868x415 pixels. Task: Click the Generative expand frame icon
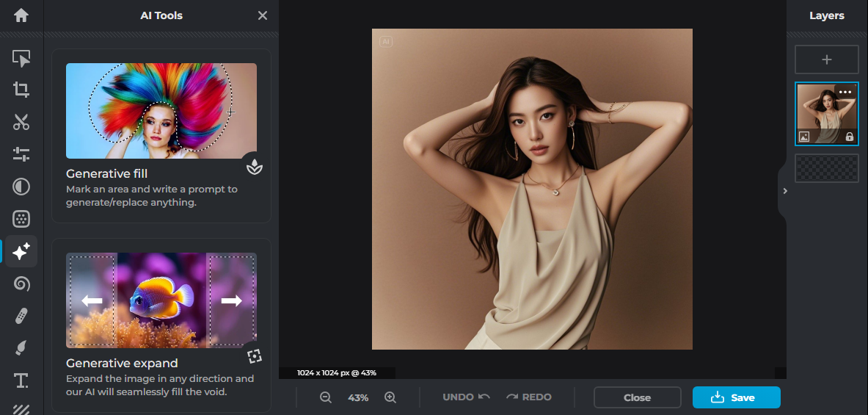pos(255,356)
